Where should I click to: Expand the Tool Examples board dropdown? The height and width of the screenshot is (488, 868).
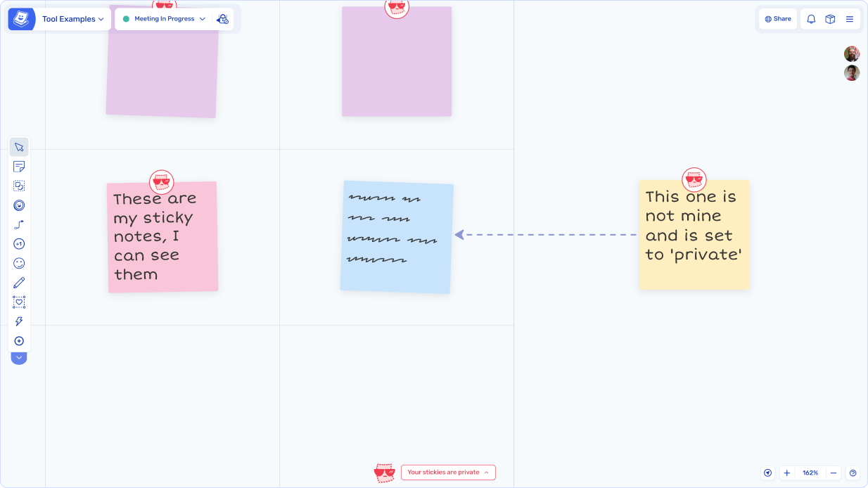[72, 19]
